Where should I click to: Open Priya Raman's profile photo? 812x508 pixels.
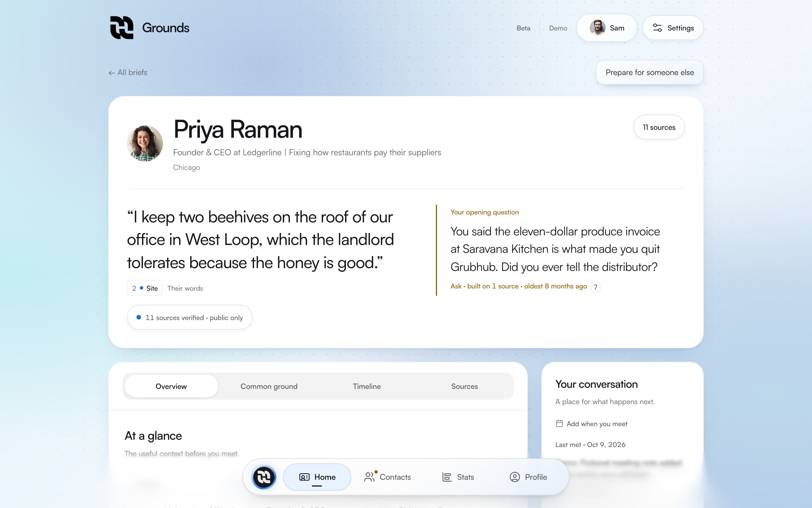(x=145, y=143)
